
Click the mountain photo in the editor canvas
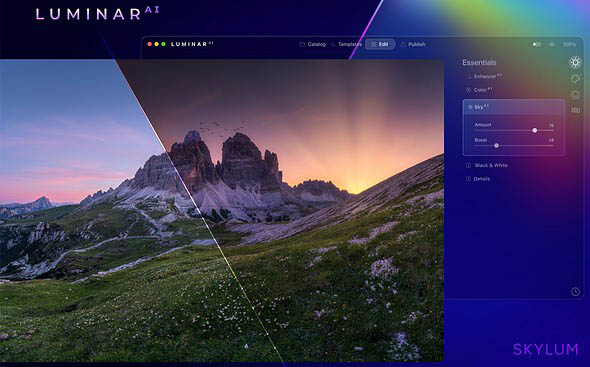coord(222,211)
